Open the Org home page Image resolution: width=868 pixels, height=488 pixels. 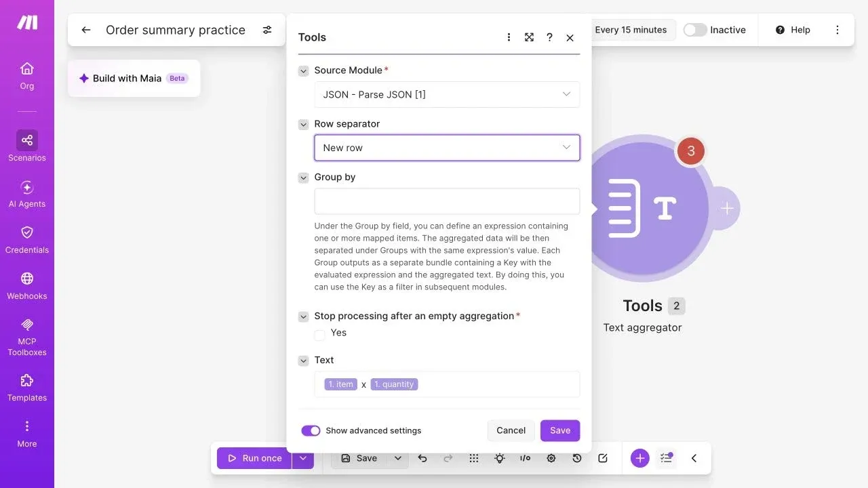tap(27, 75)
